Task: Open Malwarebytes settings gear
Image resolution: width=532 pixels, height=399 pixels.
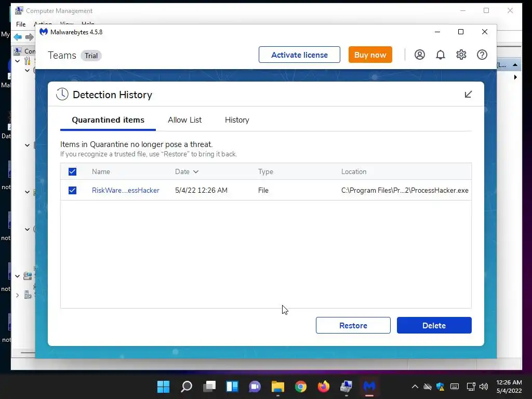Action: click(461, 55)
